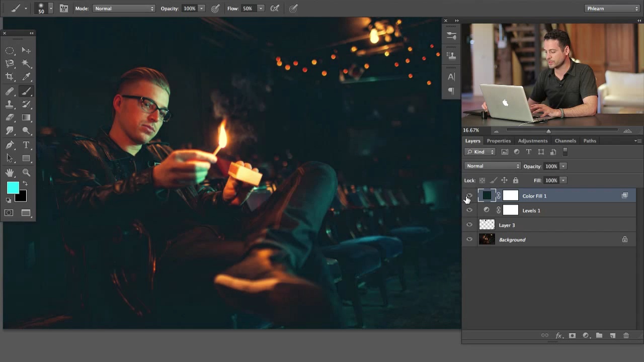Toggle layer filtering on or off

coord(565,151)
